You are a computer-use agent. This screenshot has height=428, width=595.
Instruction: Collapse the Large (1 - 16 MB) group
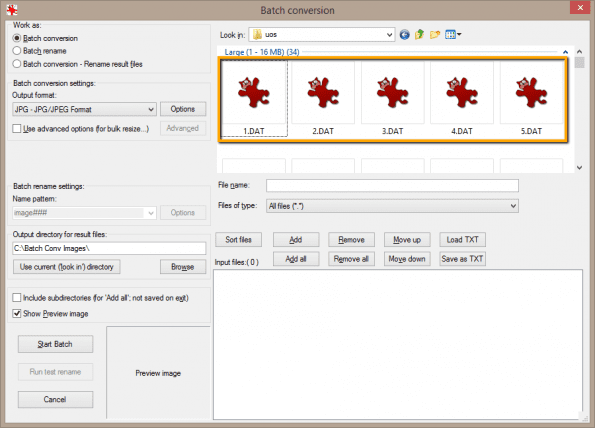[565, 52]
